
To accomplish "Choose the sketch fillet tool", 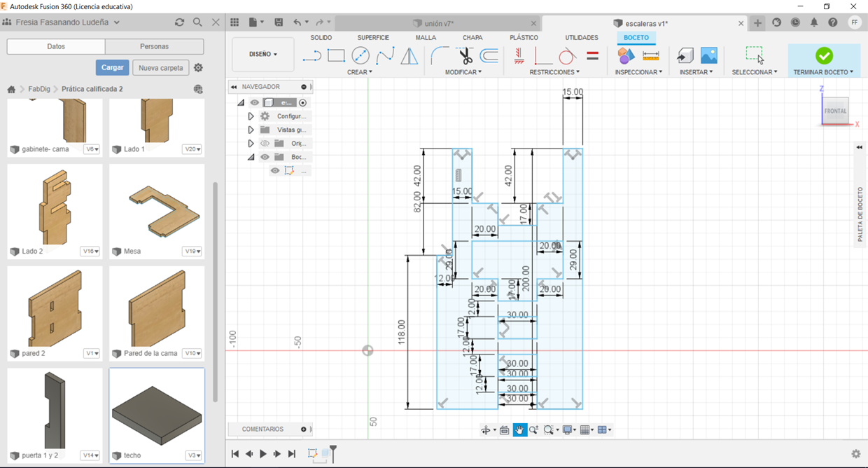I will point(440,56).
